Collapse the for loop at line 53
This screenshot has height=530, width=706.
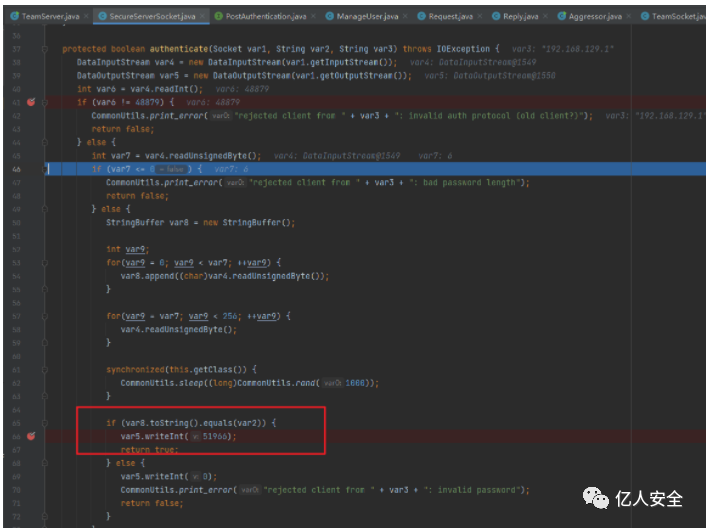tap(45, 263)
